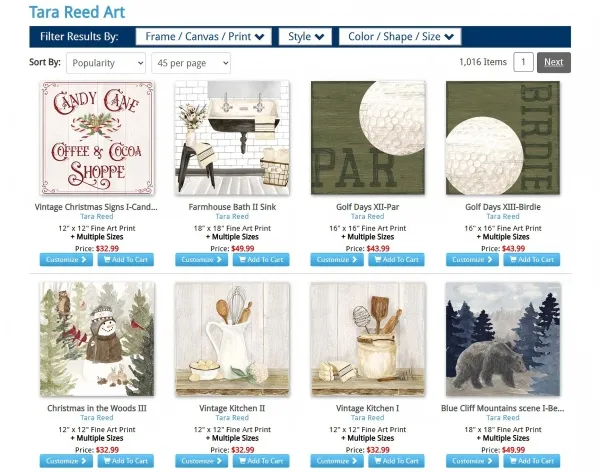This screenshot has width=600, height=473.
Task: Click Tara Reed link under Vintage Kitchen II
Action: coord(232,418)
